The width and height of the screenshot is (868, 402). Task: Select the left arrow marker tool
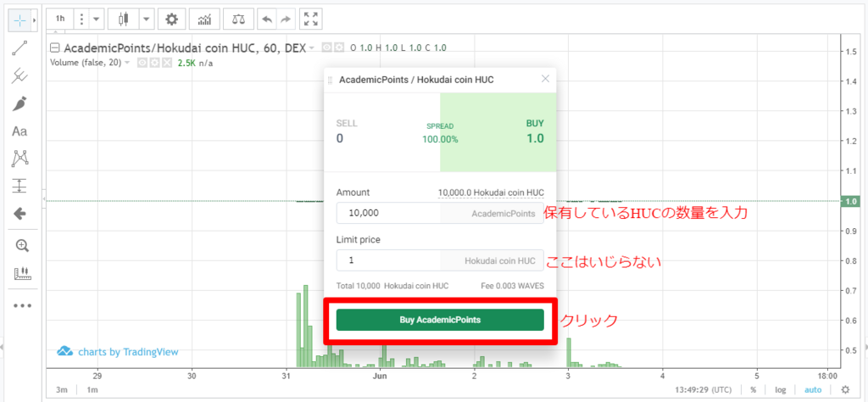click(x=20, y=214)
